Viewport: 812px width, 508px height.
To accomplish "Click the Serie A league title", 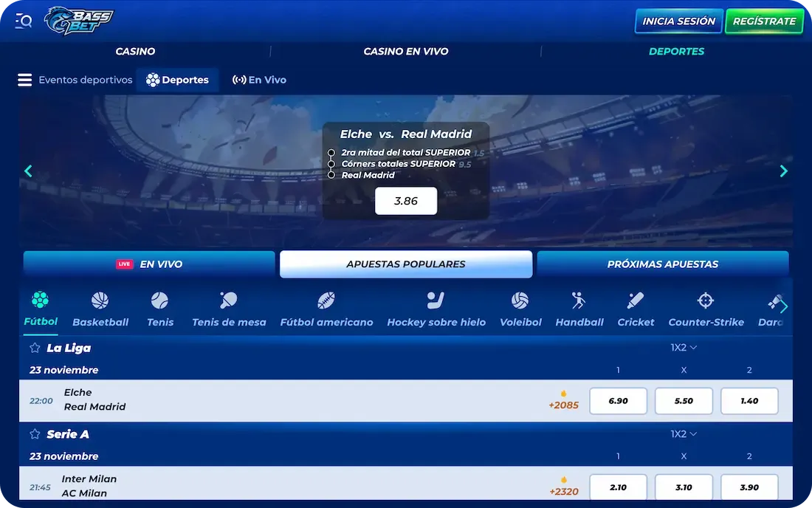I will coord(68,434).
